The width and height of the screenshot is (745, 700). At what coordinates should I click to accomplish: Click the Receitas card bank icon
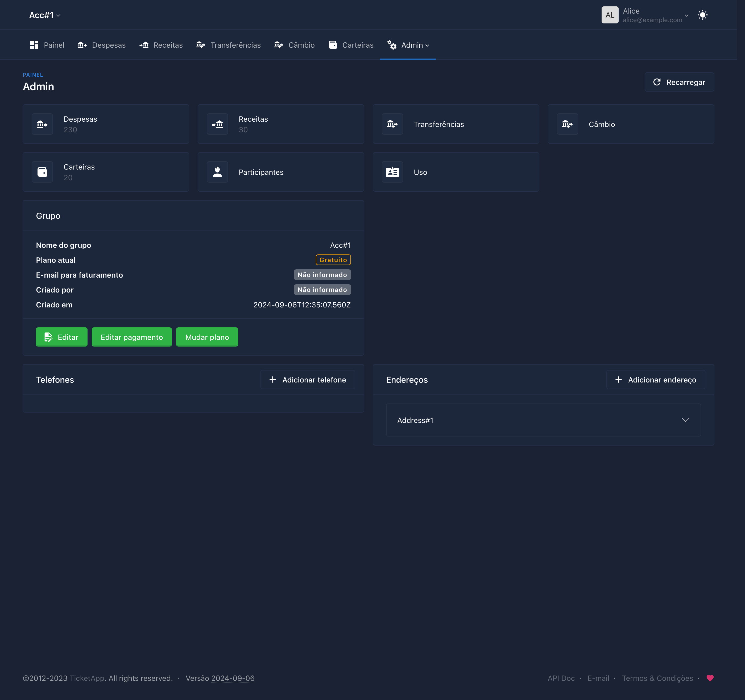point(217,124)
